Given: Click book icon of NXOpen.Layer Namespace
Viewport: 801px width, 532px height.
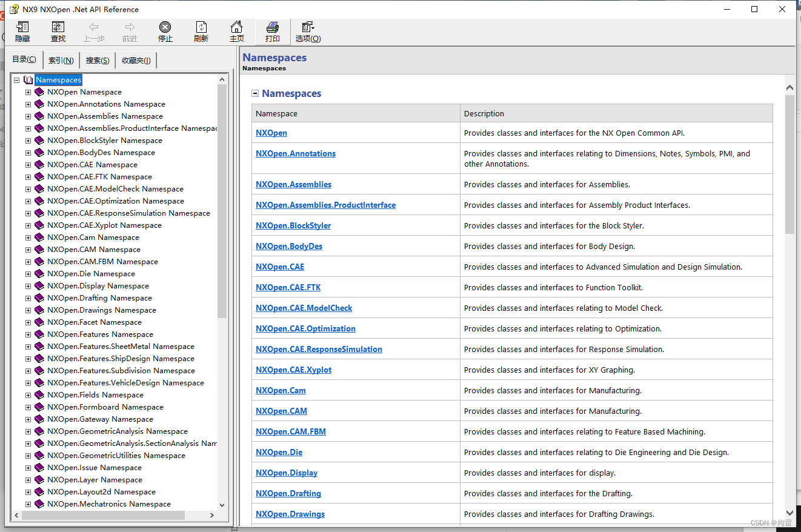Looking at the screenshot, I should 39,480.
